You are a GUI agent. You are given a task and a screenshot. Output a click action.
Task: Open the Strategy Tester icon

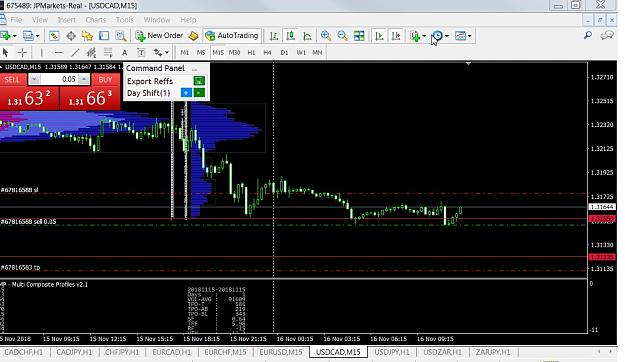121,36
